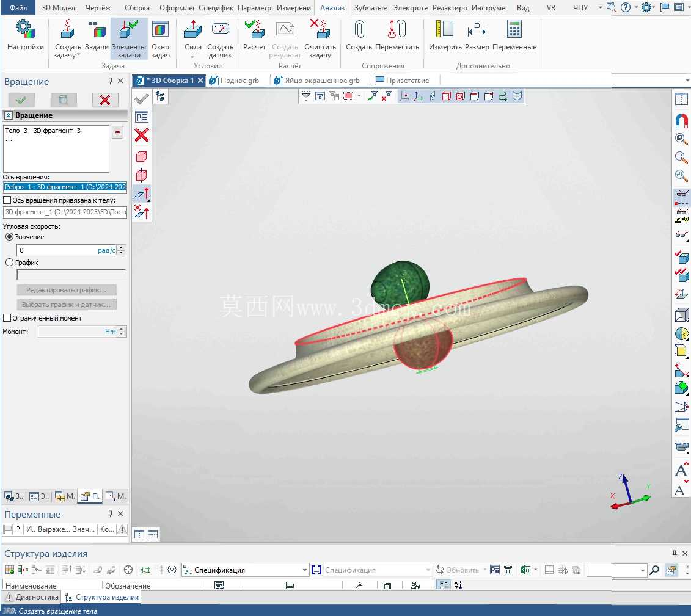Click red X in vertical automenu
The height and width of the screenshot is (616, 691).
coord(142,135)
